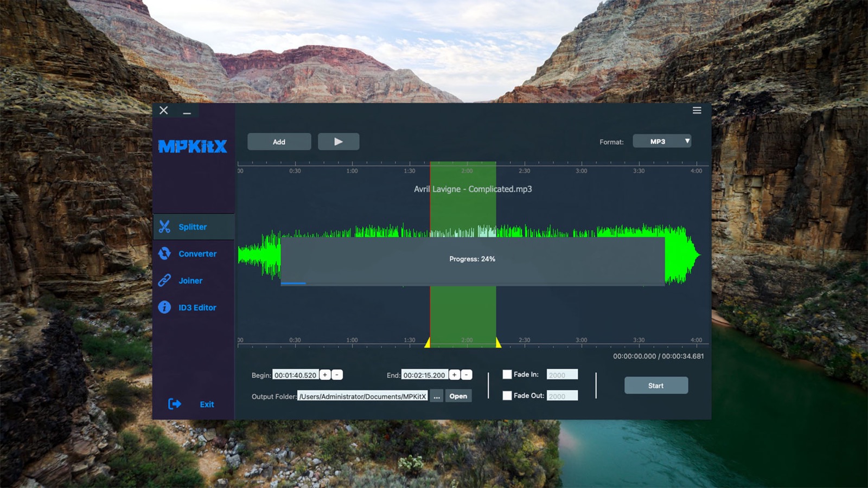
Task: Click the file name Avril Lavigne - Complicated.mp3
Action: coord(473,189)
